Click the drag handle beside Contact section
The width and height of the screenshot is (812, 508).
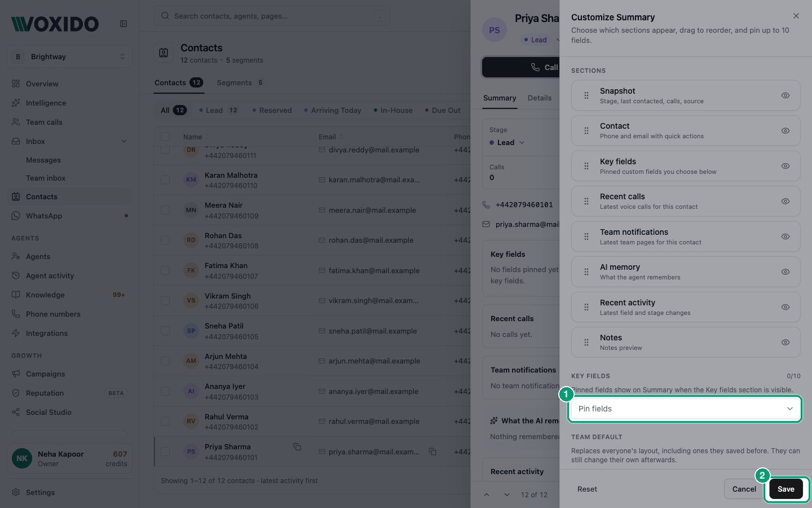coord(586,130)
